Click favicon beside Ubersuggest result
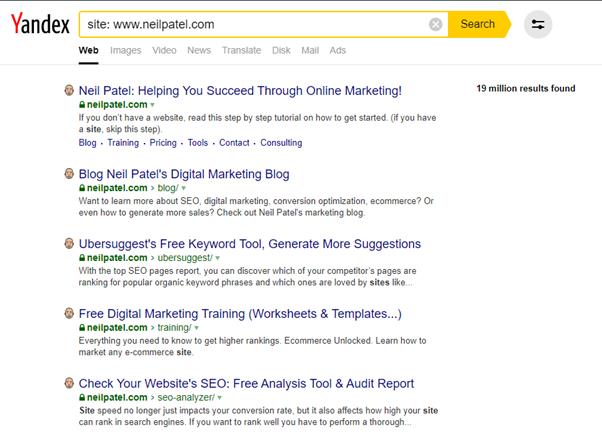Image resolution: width=602 pixels, height=444 pixels. point(69,244)
